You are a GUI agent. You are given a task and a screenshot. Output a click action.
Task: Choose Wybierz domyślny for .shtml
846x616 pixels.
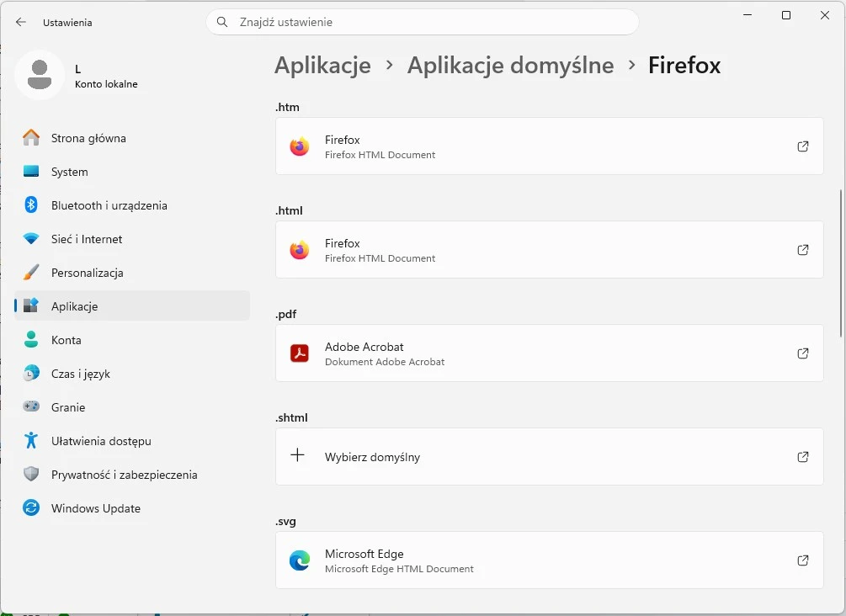(549, 457)
